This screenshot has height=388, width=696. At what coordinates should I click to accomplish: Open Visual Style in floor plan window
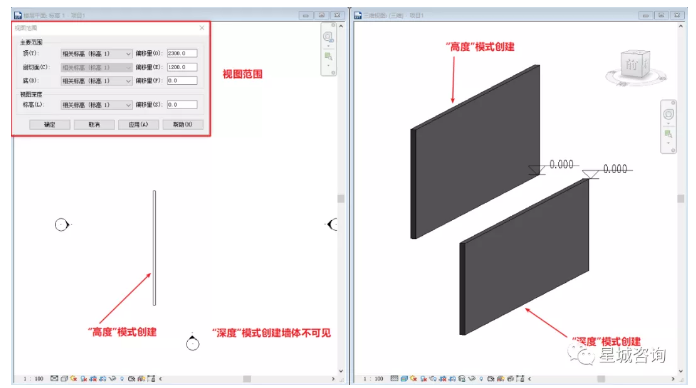pyautogui.click(x=64, y=379)
